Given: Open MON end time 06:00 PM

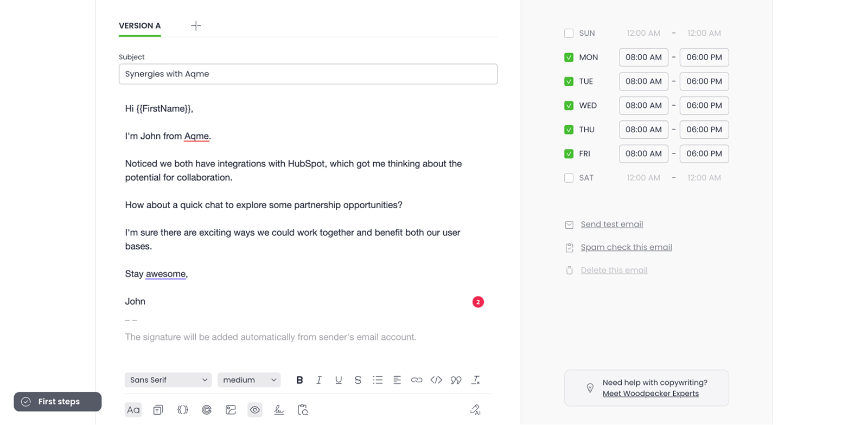Looking at the screenshot, I should tap(704, 57).
